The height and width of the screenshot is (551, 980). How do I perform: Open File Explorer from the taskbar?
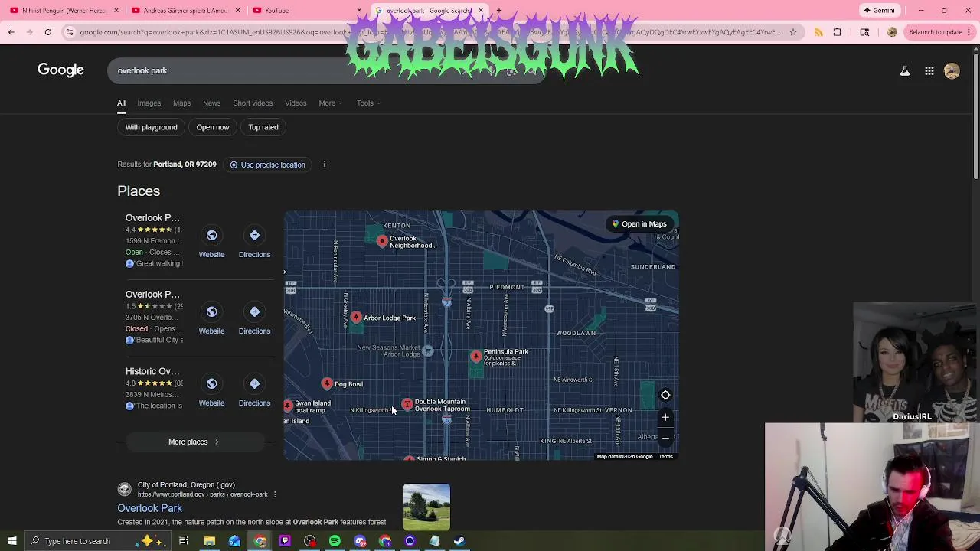(209, 541)
